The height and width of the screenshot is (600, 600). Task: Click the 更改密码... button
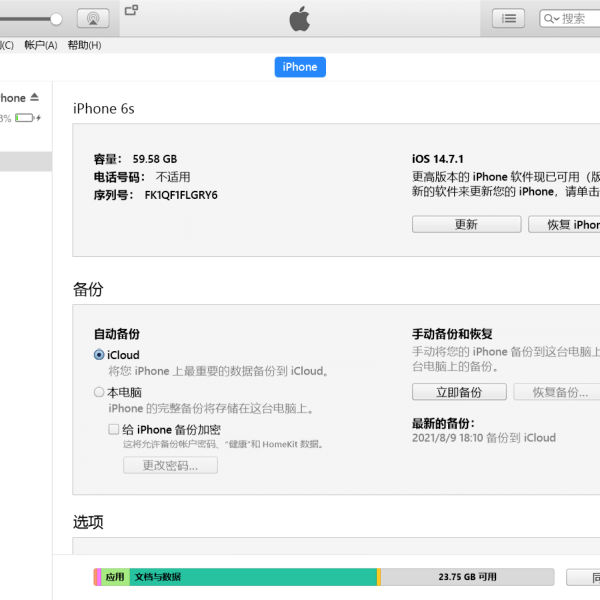170,465
